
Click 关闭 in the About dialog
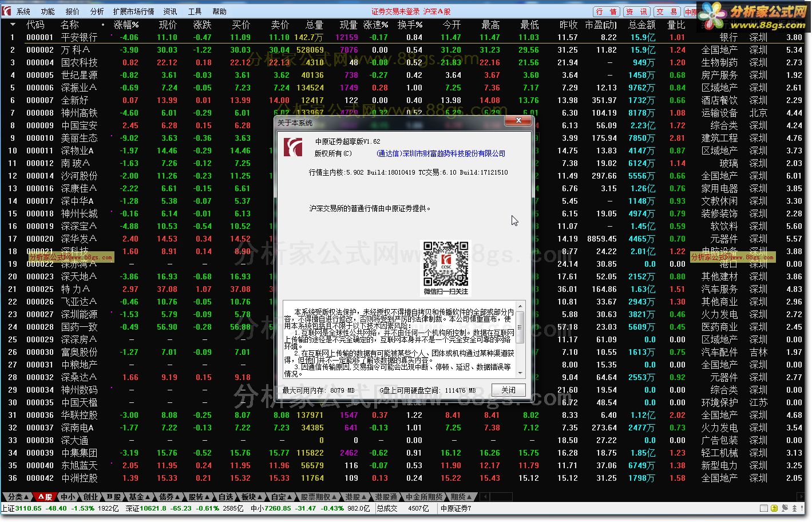point(508,390)
